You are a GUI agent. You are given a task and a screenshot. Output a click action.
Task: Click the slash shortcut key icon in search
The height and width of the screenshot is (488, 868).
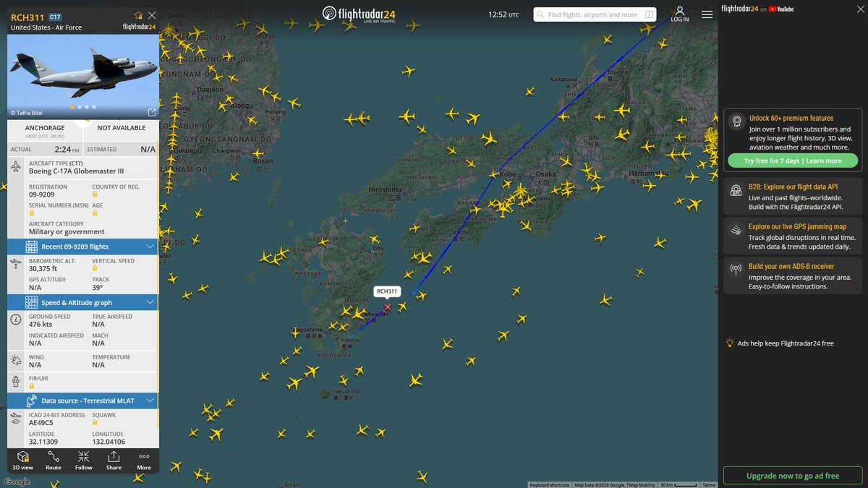[x=649, y=14]
